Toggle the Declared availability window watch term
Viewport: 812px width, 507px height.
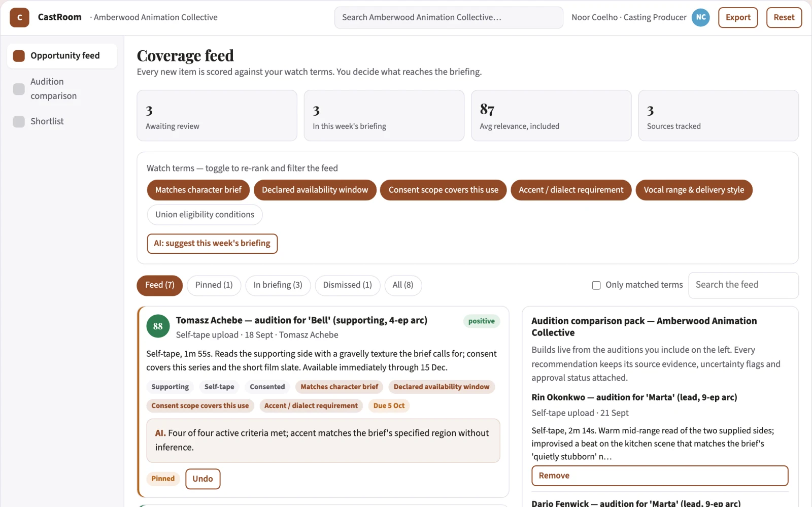tap(315, 190)
